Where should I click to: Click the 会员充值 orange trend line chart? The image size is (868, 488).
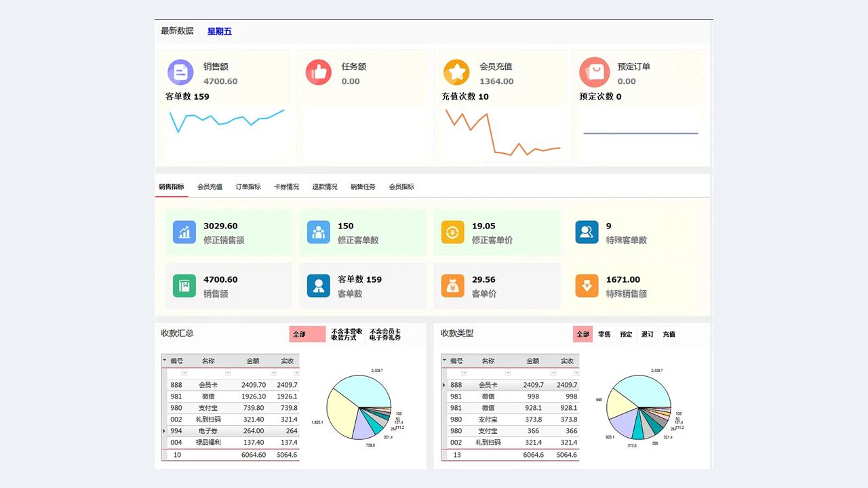(x=502, y=133)
